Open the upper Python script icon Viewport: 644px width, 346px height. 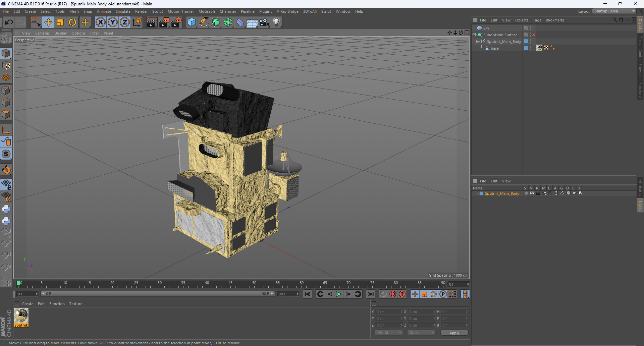[x=6, y=209]
